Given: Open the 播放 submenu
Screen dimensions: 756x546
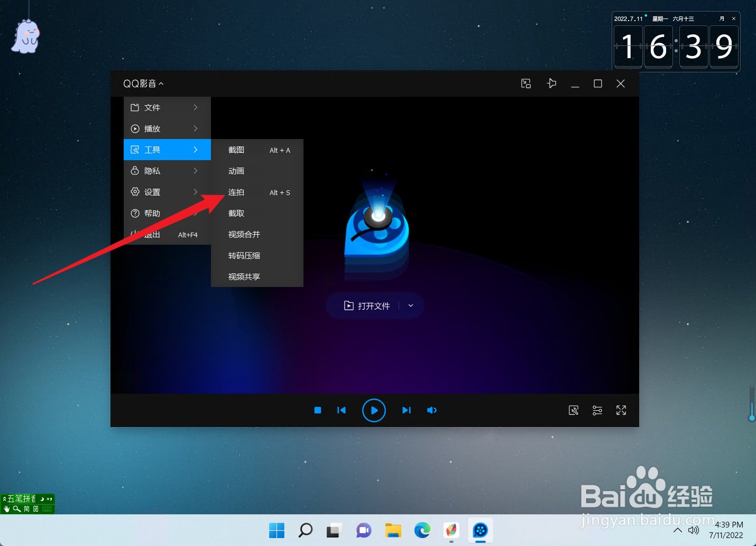Looking at the screenshot, I should [x=167, y=128].
